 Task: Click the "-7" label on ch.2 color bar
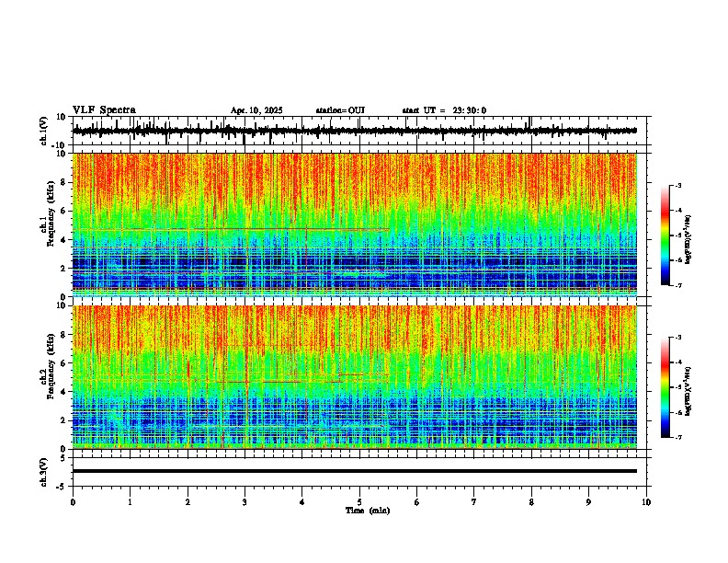(x=677, y=437)
